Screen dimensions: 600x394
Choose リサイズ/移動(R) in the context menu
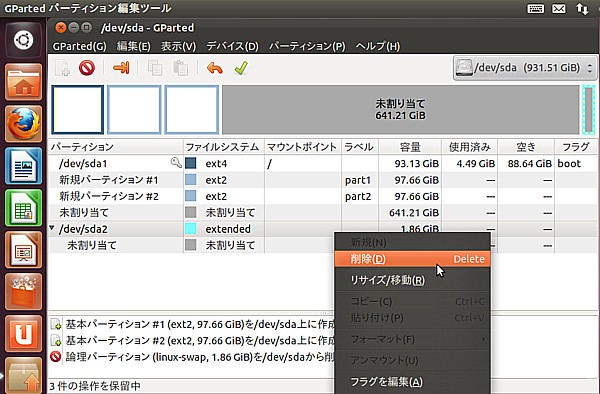[x=412, y=280]
